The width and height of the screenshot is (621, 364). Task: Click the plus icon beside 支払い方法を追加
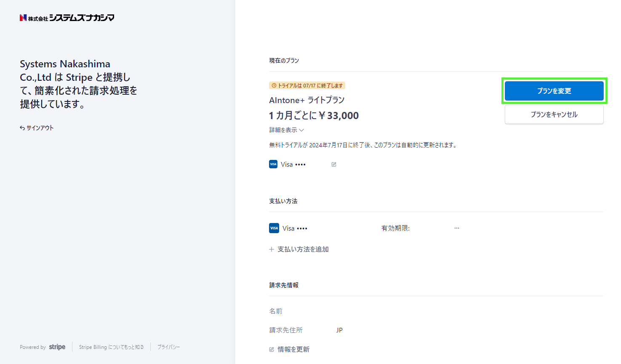tap(272, 250)
